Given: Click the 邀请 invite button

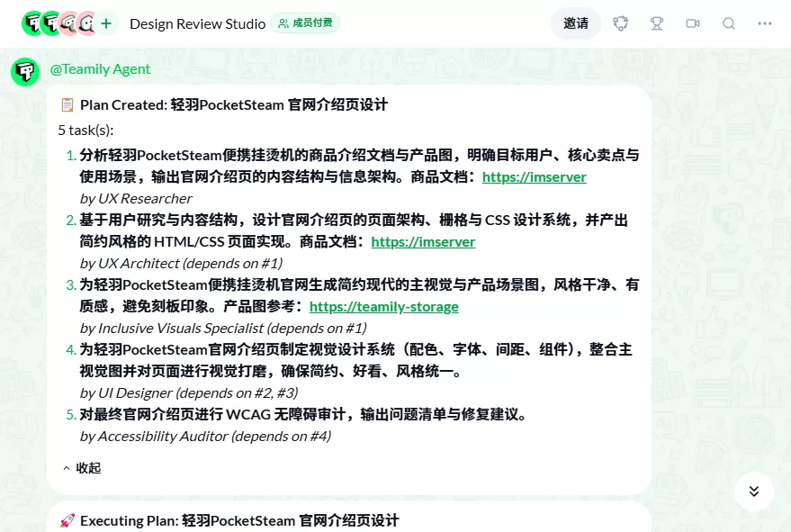Looking at the screenshot, I should click(576, 23).
